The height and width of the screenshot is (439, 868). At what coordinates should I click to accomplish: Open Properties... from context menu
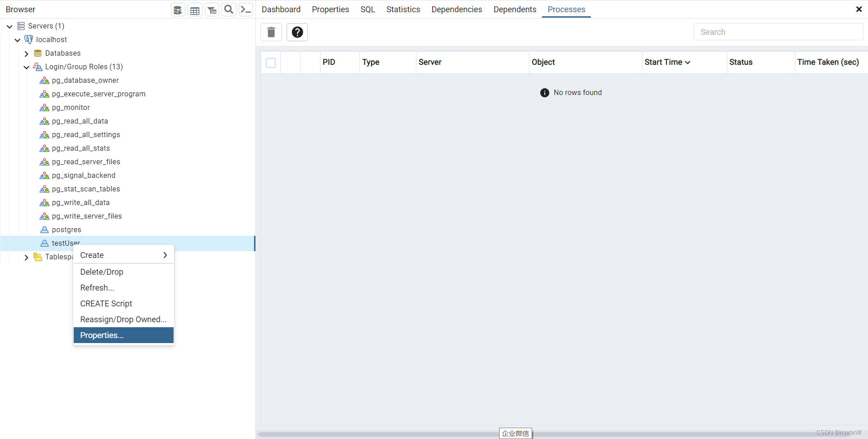[123, 335]
